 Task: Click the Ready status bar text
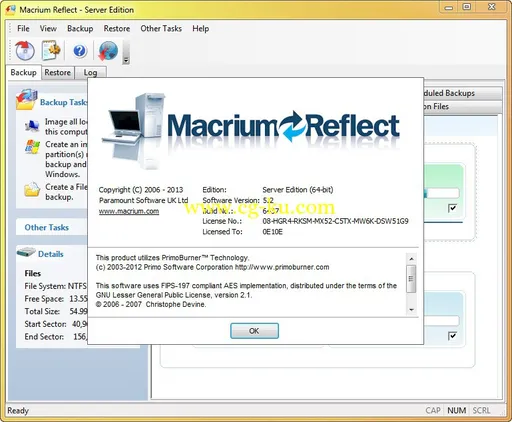18,411
